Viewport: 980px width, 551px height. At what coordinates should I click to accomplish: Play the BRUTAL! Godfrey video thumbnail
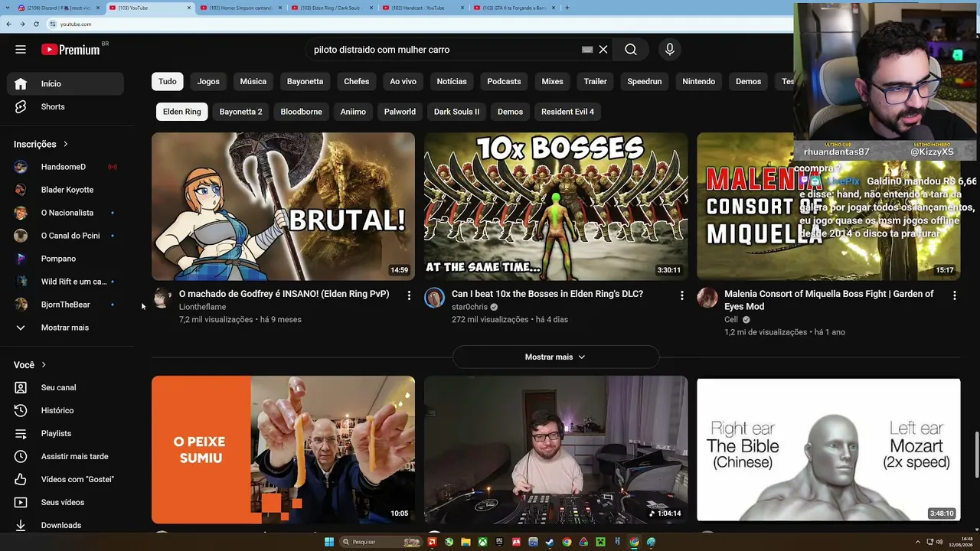tap(283, 207)
